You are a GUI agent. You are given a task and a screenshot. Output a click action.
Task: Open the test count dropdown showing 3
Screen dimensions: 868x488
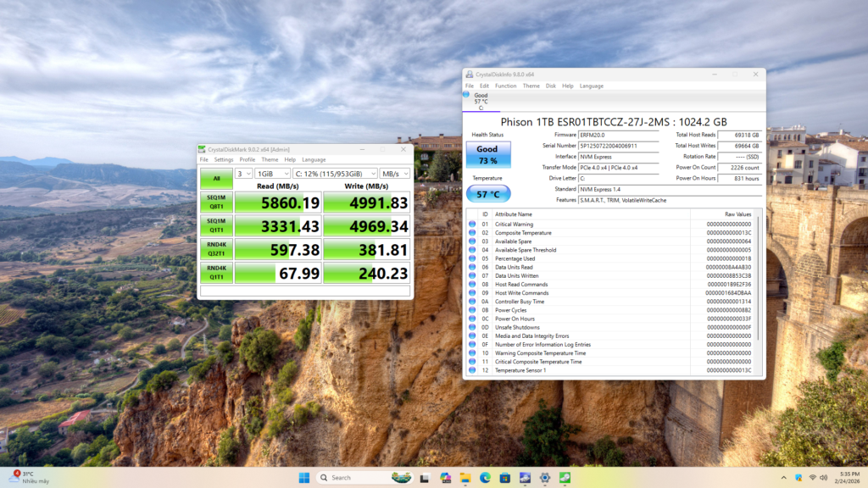(x=242, y=173)
